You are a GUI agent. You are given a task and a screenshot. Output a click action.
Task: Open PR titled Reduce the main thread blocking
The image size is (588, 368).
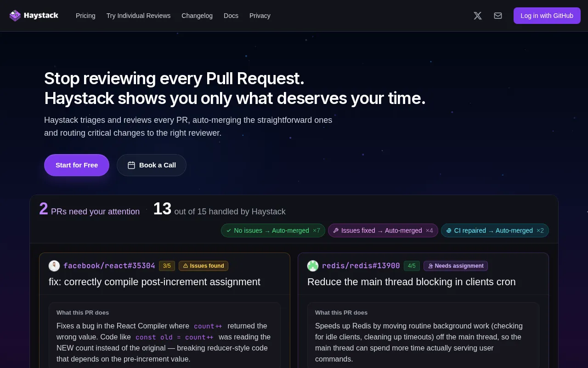point(412,282)
